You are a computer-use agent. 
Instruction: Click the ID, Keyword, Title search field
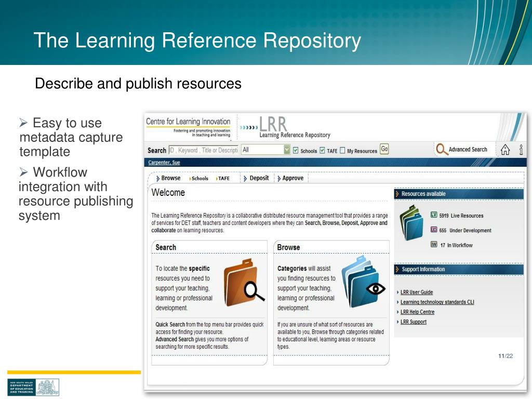pos(204,150)
